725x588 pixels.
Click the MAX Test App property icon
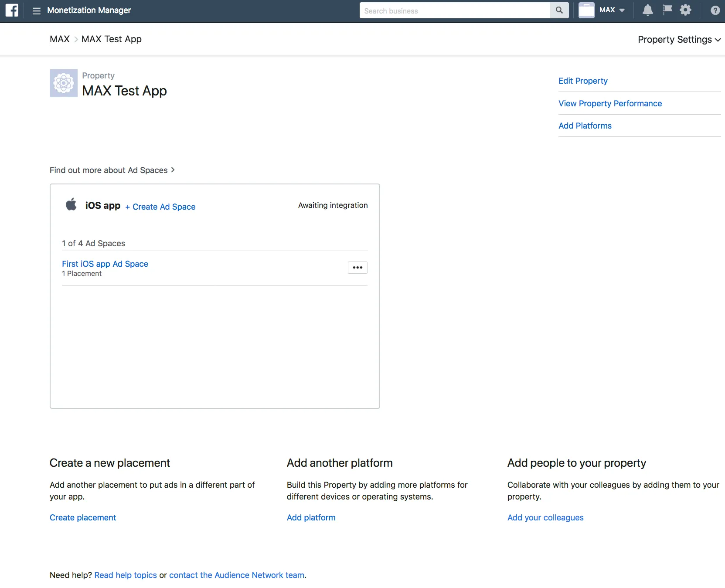point(64,83)
